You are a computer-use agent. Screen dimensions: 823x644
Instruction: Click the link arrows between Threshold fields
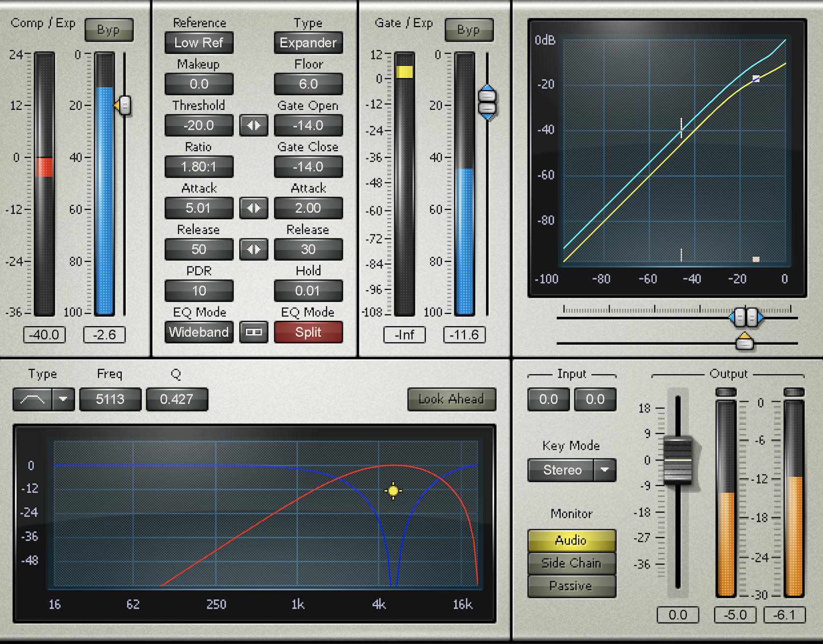point(254,126)
